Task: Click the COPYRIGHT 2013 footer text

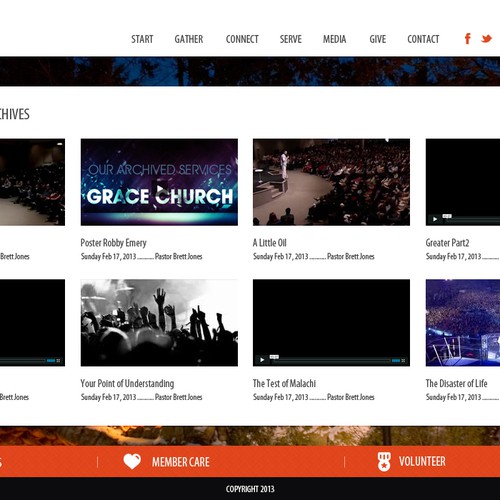Action: click(x=250, y=489)
